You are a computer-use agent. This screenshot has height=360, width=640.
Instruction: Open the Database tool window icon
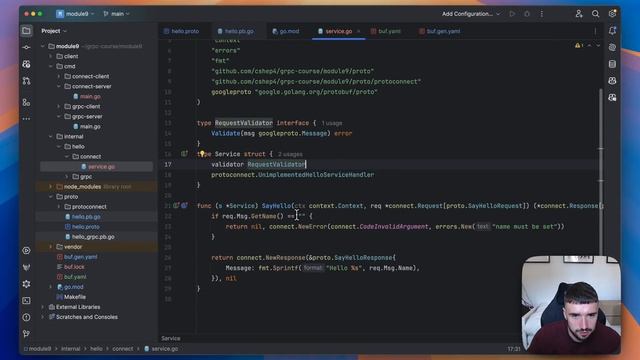click(x=612, y=64)
